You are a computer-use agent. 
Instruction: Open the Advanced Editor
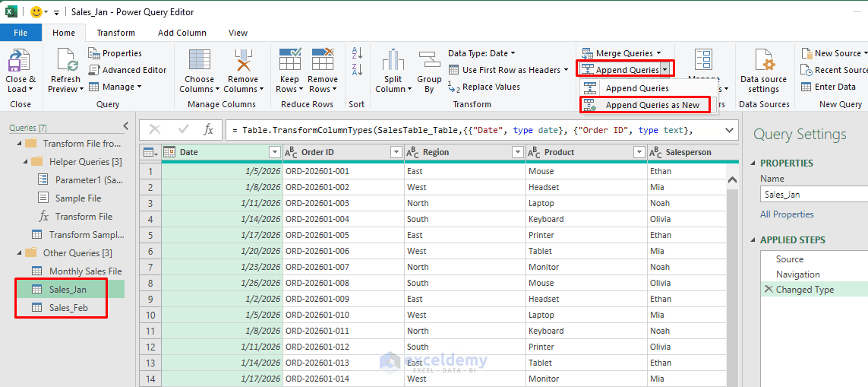tap(128, 70)
